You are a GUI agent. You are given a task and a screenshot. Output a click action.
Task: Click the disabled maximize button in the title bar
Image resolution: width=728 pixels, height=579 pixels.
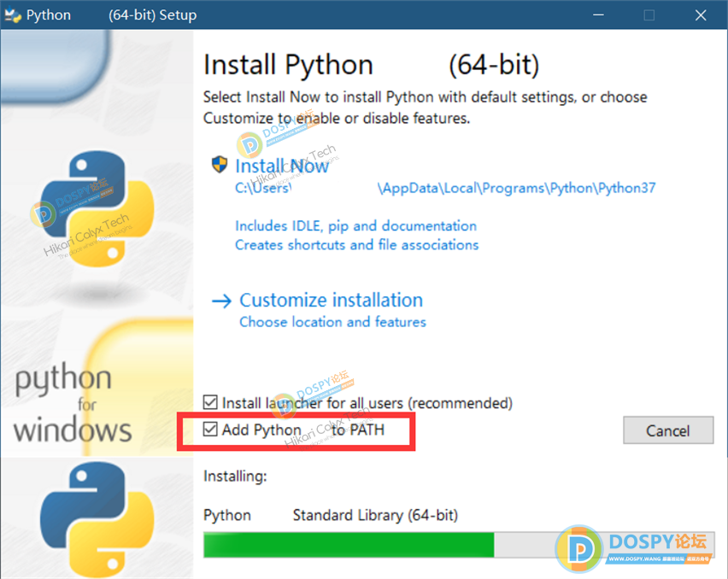click(x=649, y=15)
